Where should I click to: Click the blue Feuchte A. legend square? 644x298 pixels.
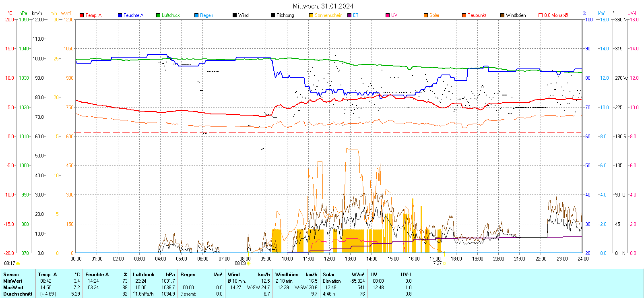[120, 15]
